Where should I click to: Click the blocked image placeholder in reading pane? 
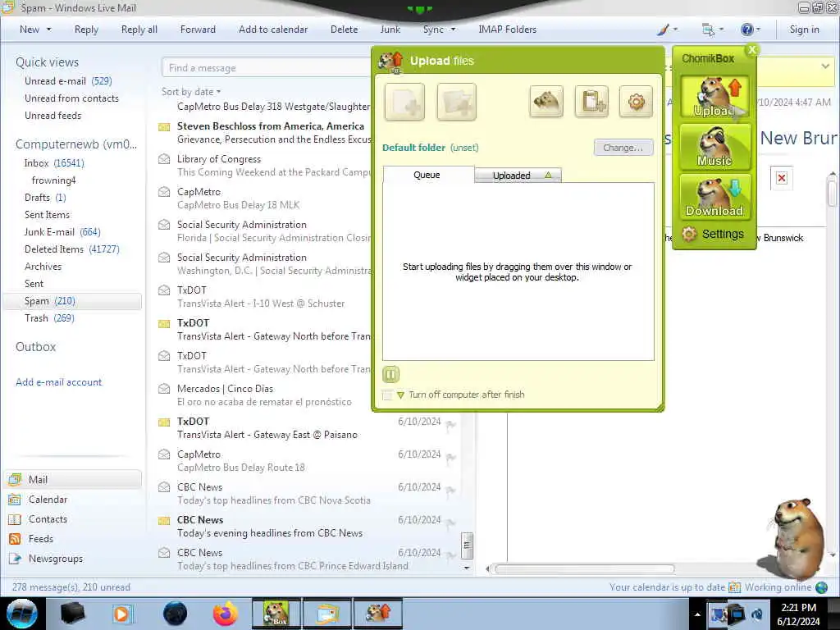tap(782, 178)
